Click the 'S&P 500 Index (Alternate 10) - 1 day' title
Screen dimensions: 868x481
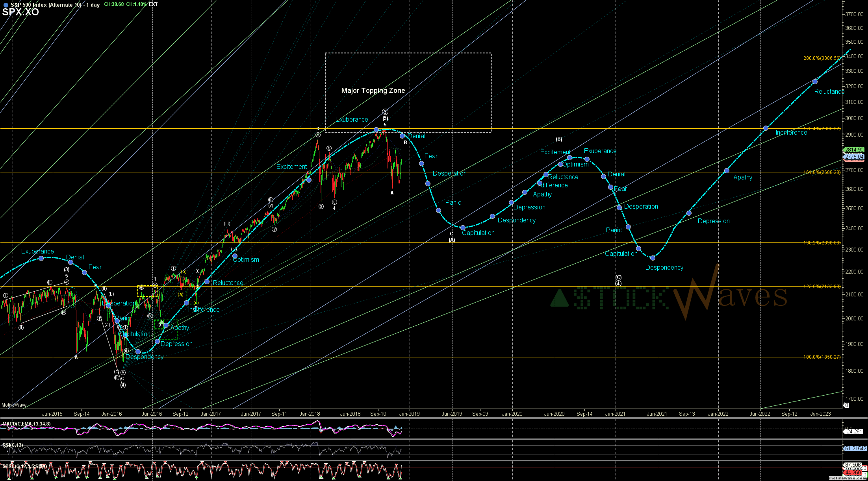coord(55,5)
